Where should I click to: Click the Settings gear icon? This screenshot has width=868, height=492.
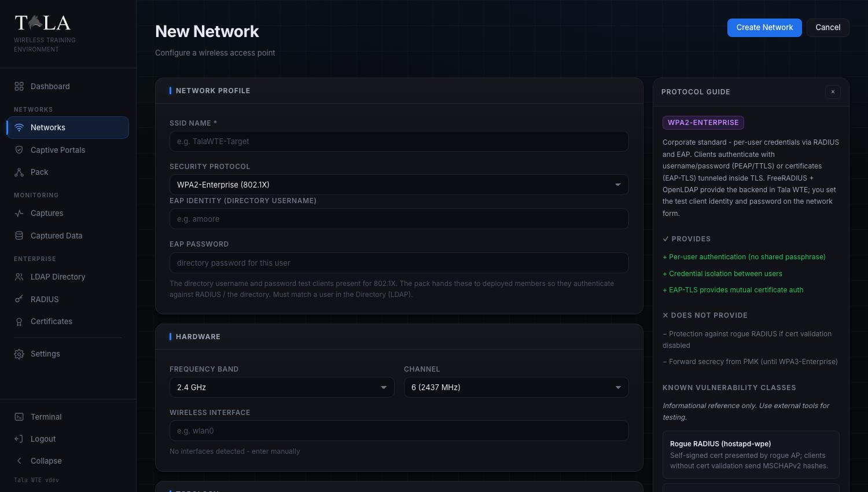click(x=19, y=354)
